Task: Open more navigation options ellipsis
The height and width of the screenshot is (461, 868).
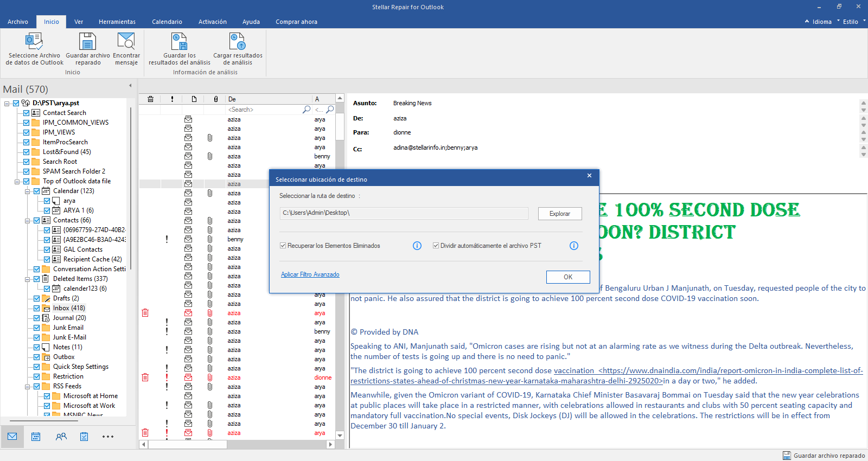Action: (108, 437)
